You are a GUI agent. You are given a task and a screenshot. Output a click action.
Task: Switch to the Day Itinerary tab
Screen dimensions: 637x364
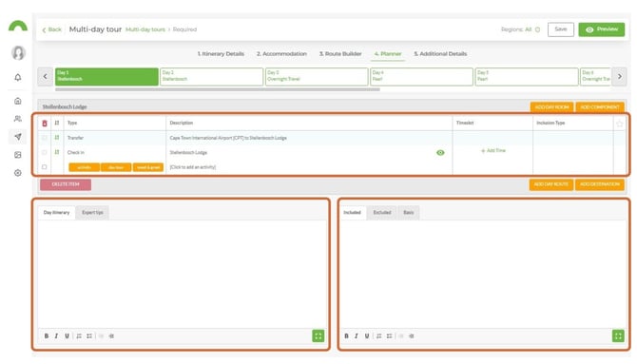(x=56, y=213)
